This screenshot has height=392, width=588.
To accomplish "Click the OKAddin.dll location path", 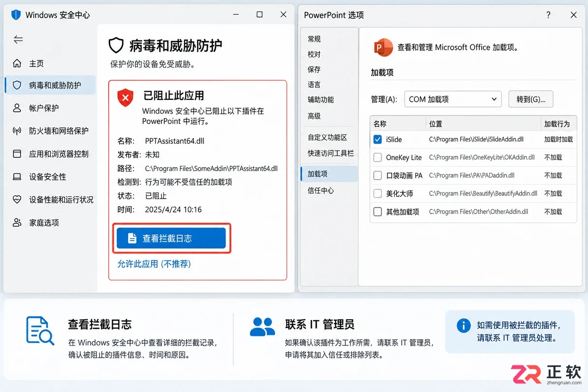I will pyautogui.click(x=482, y=157).
